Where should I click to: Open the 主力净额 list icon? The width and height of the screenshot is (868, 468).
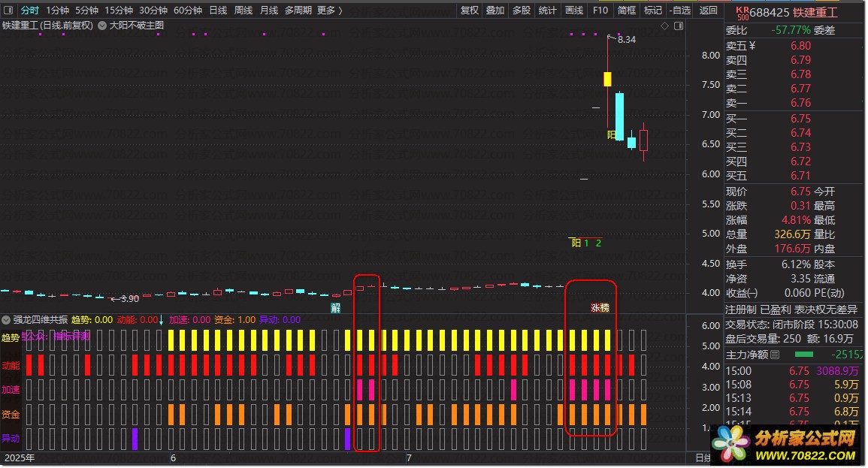(x=775, y=355)
